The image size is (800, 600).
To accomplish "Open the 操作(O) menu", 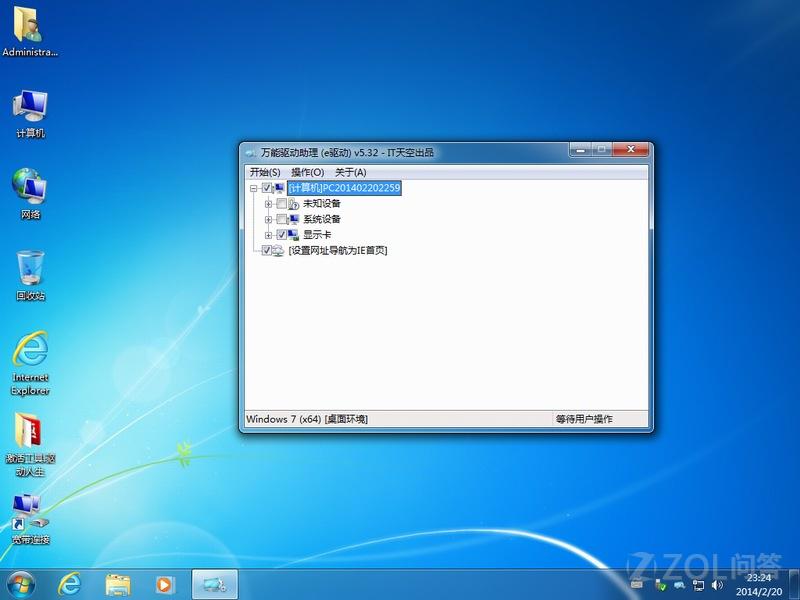I will 308,172.
